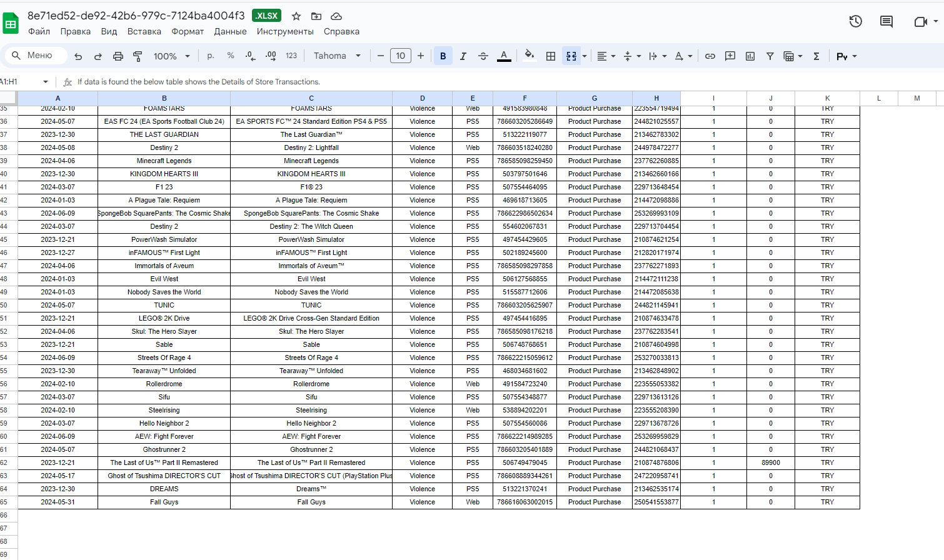The width and height of the screenshot is (944, 560).
Task: Select column A header
Action: coord(58,98)
